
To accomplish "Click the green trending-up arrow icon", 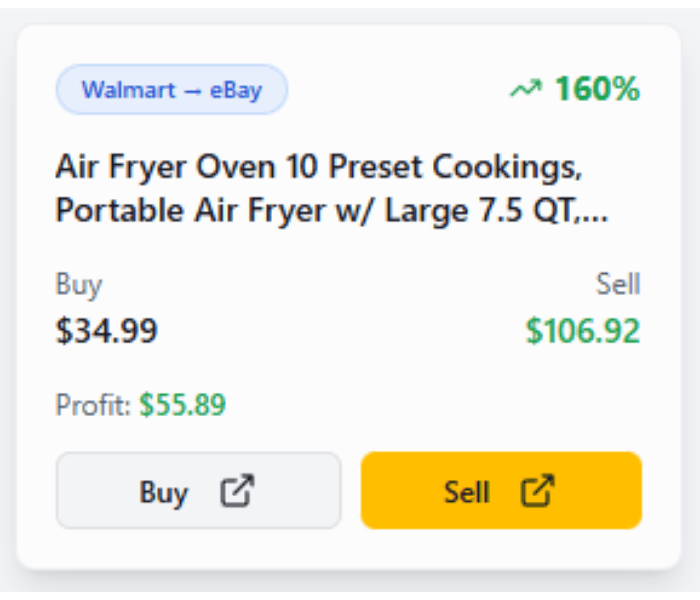I will click(525, 90).
